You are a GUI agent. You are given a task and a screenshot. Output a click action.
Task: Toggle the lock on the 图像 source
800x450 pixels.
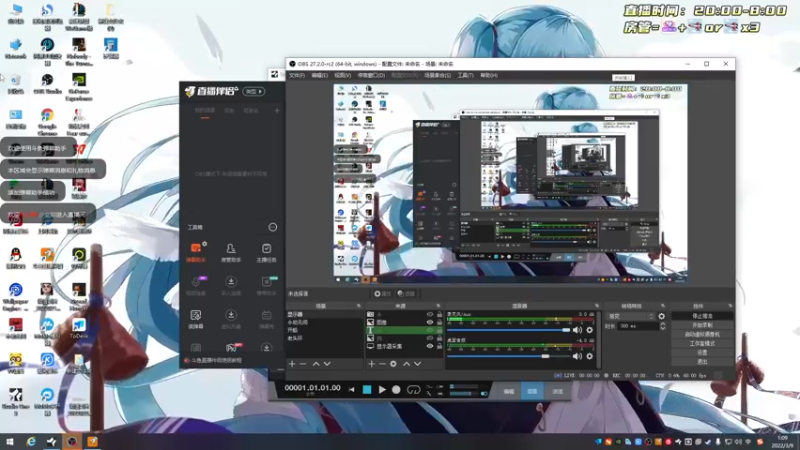pyautogui.click(x=439, y=322)
